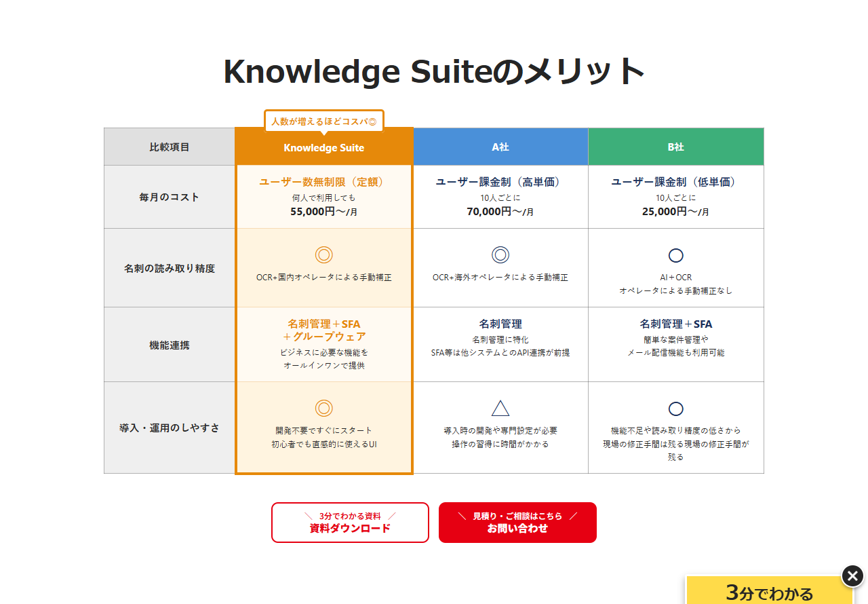
Task: Click 名刺管理に特化 text
Action: pyautogui.click(x=500, y=339)
